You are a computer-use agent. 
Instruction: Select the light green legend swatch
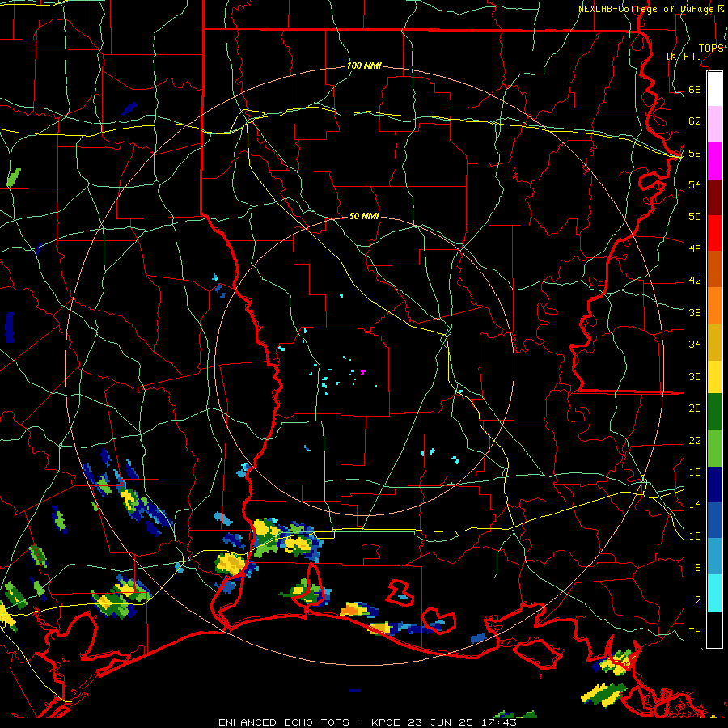714,448
